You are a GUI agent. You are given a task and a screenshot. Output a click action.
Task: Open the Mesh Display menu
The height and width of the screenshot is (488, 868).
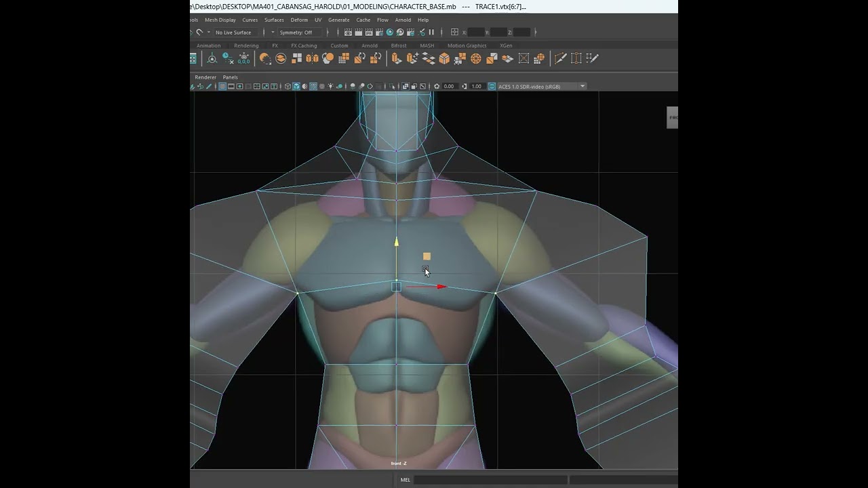(x=220, y=20)
